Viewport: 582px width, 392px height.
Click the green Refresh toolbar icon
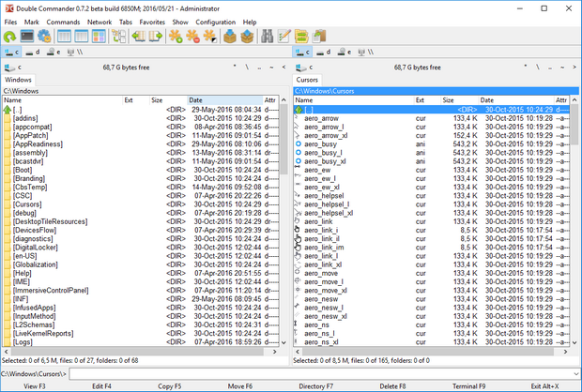tap(9, 37)
